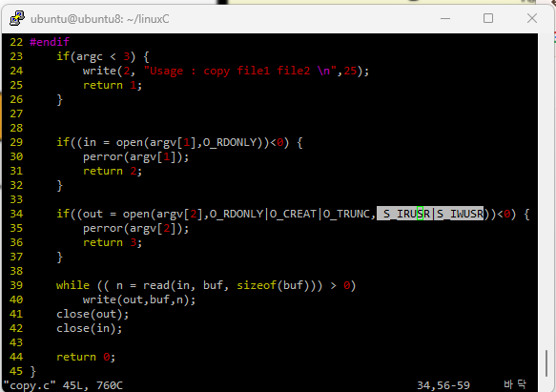This screenshot has width=556, height=392.
Task: Click 'argc' in the line 23 condition
Action: [x=90, y=57]
